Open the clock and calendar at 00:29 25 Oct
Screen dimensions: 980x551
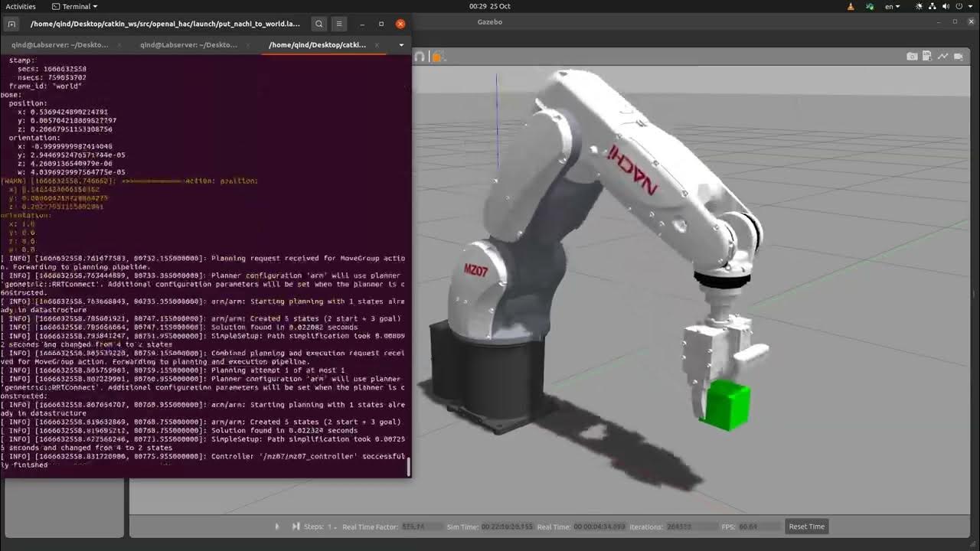pos(489,6)
